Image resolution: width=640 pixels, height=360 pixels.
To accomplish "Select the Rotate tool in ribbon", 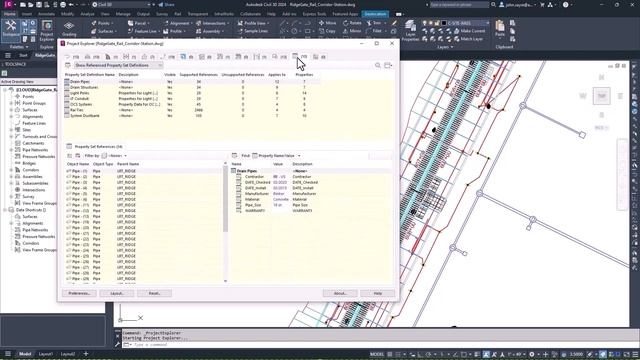I will point(352,23).
